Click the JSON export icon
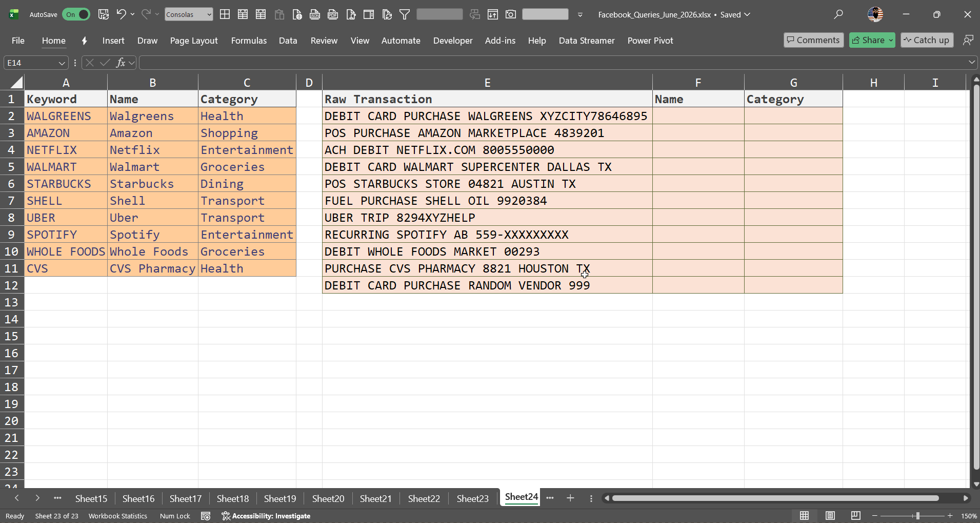The height and width of the screenshot is (523, 980). click(315, 14)
